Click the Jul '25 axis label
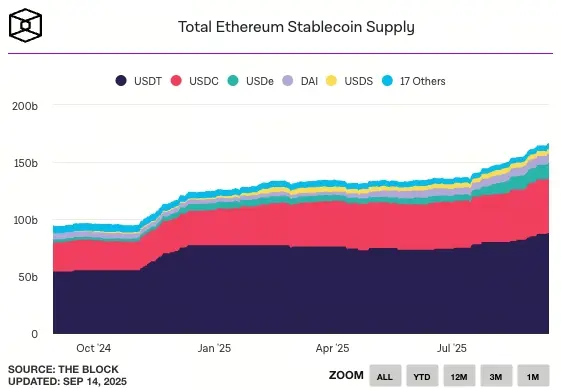Screen dimensions: 561x390 click(x=452, y=348)
